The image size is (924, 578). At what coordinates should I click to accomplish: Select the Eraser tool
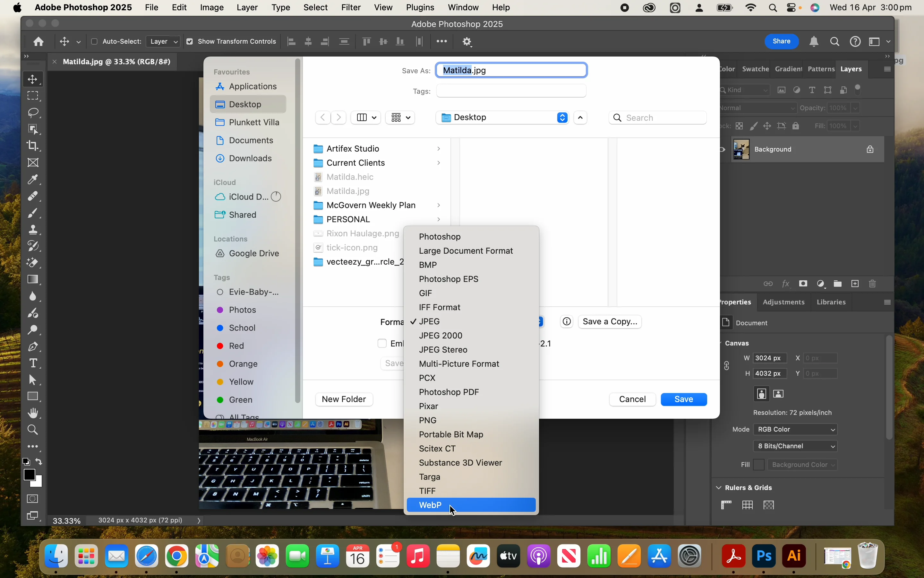pyautogui.click(x=33, y=263)
